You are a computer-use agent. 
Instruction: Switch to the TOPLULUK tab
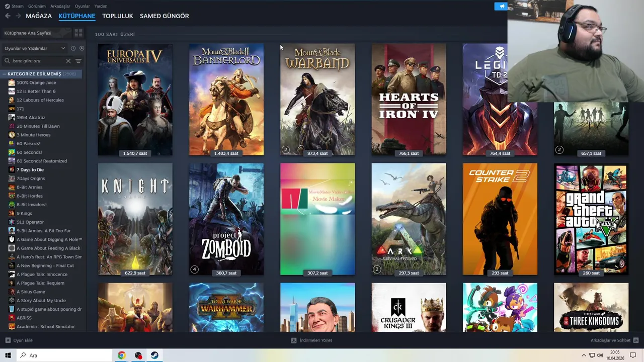118,16
